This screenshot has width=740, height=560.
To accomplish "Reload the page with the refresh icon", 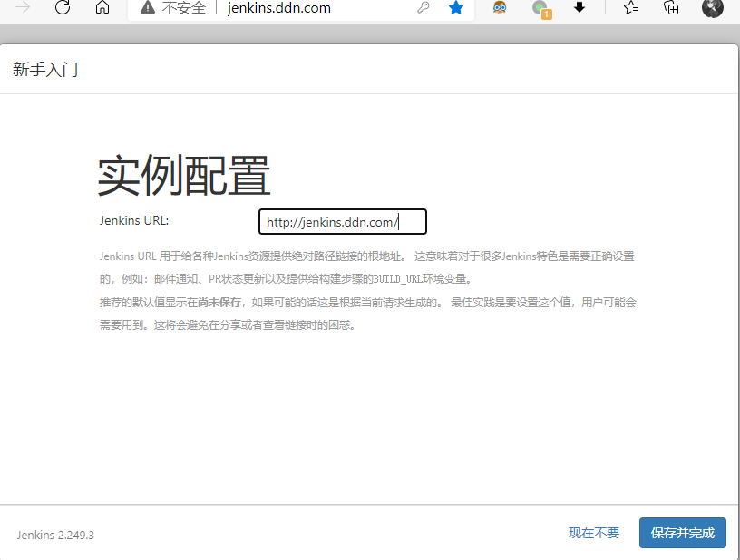I will pos(63,7).
